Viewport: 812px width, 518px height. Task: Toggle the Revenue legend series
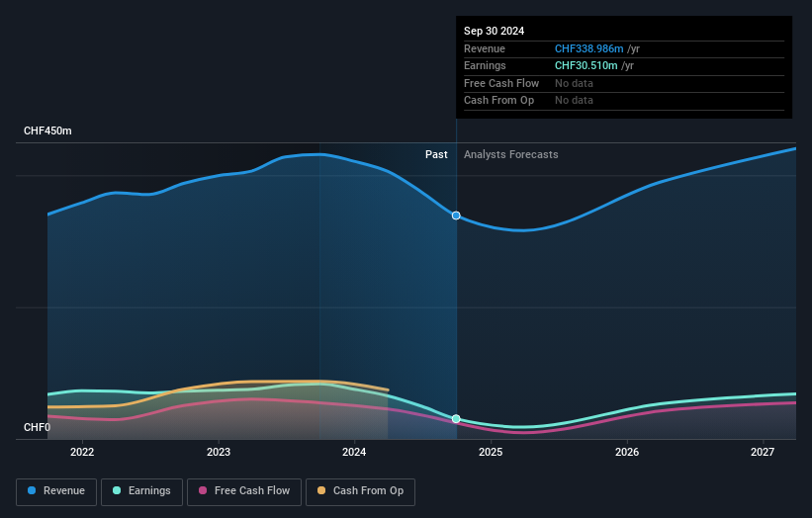click(x=56, y=491)
